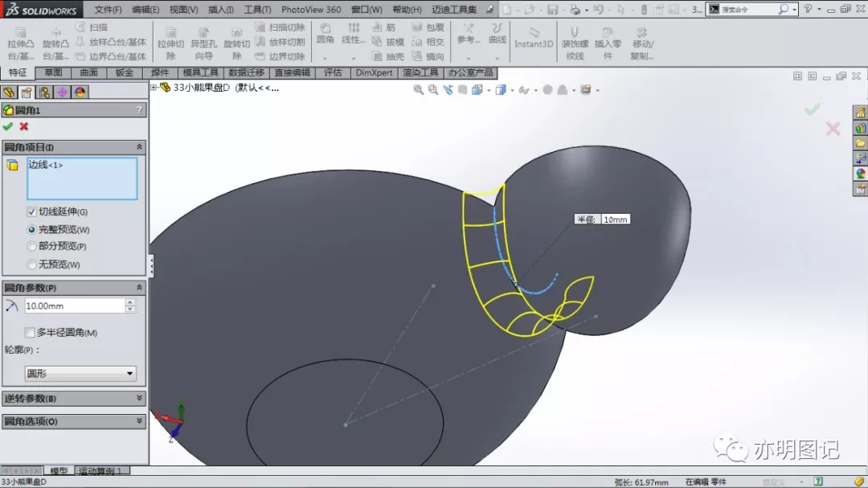Image resolution: width=868 pixels, height=488 pixels.
Task: Confirm fillet with green check mark
Action: click(8, 127)
